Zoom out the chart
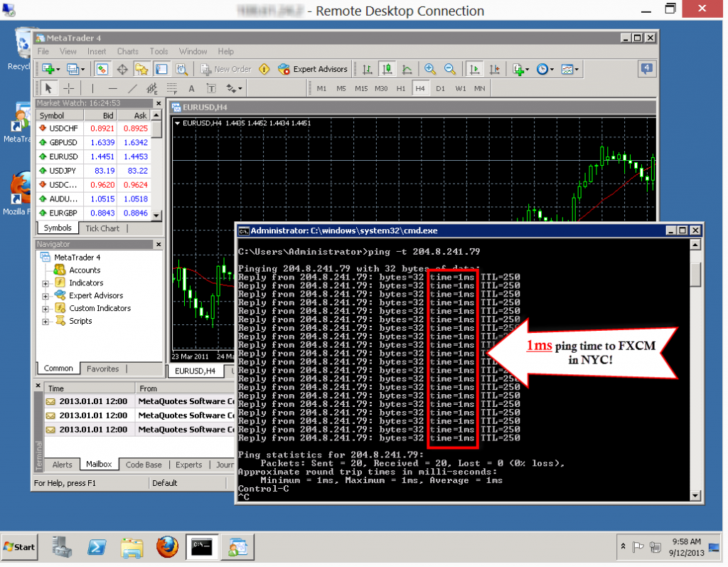728x567 pixels. click(x=449, y=70)
